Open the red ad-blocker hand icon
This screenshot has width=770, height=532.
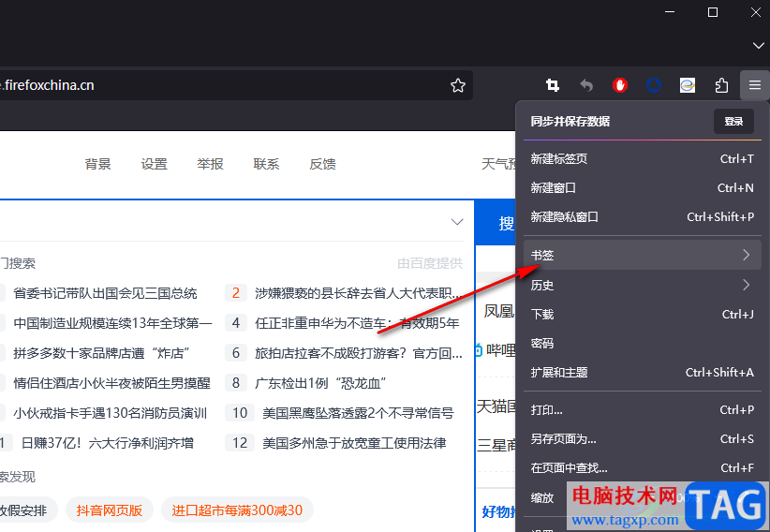click(620, 85)
